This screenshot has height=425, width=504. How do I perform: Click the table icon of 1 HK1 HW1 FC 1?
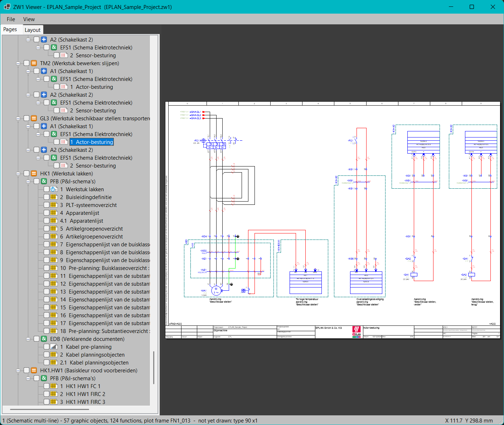(x=54, y=386)
